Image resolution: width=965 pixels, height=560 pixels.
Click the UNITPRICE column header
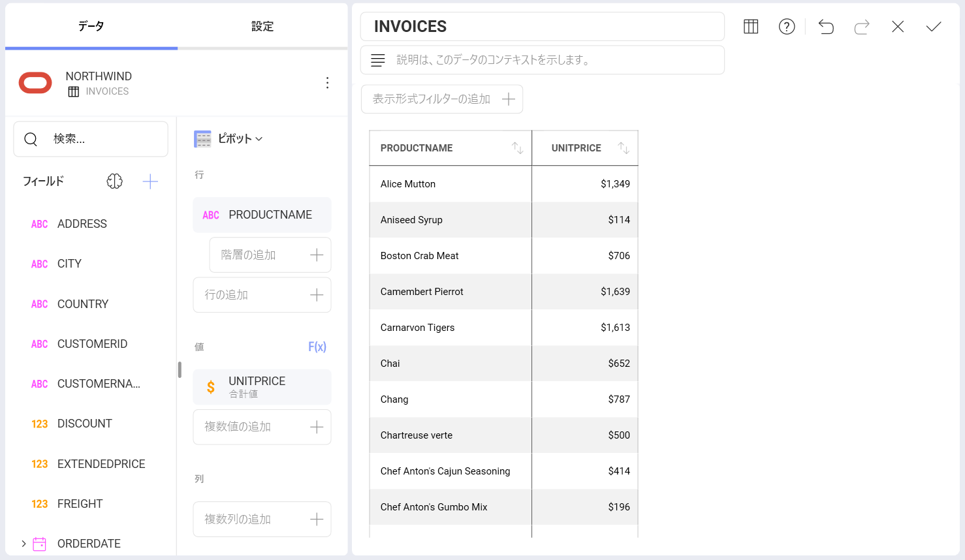click(x=585, y=148)
